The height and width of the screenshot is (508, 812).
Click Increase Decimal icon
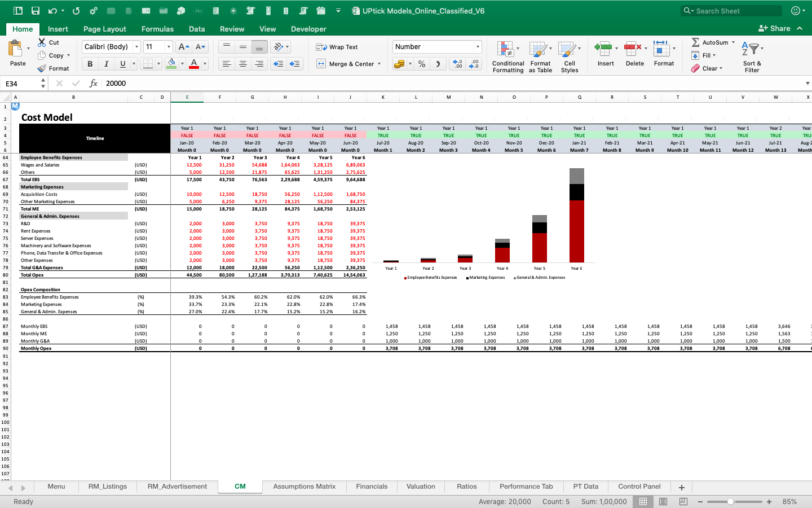click(x=457, y=64)
